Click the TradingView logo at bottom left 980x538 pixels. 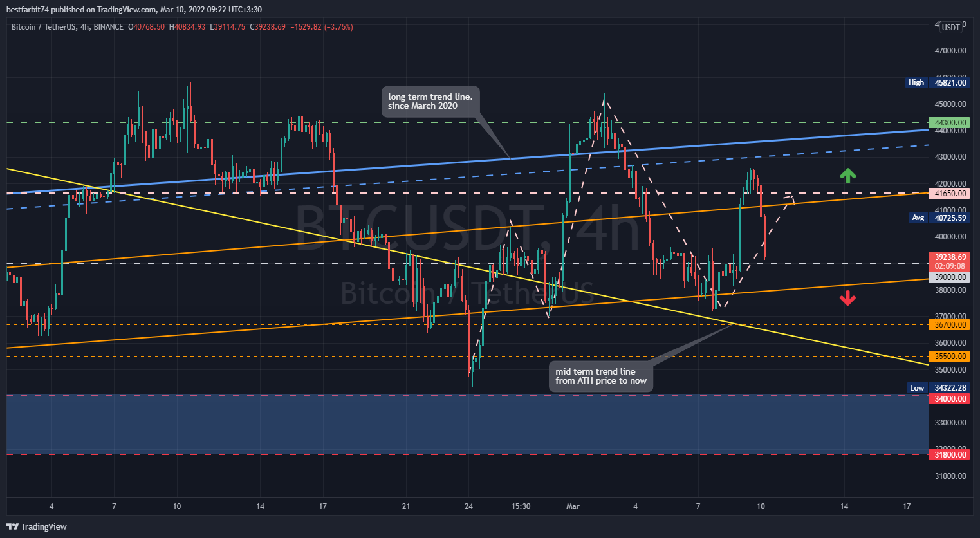pyautogui.click(x=37, y=526)
